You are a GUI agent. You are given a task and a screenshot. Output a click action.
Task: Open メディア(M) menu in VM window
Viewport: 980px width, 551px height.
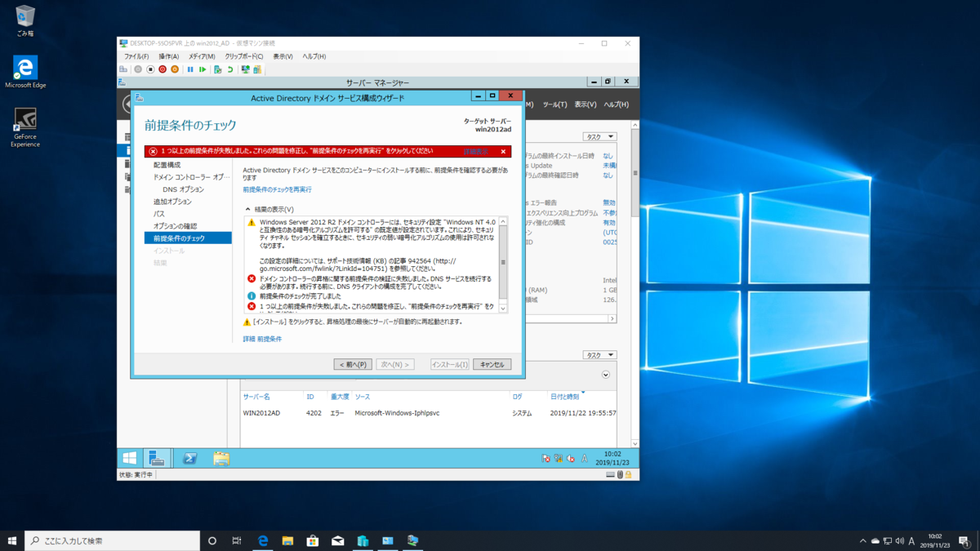(202, 56)
